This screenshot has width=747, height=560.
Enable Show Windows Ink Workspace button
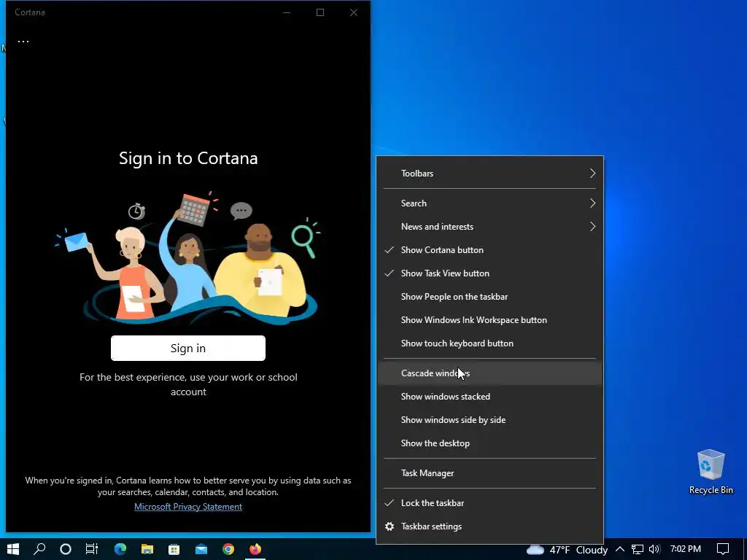(x=489, y=320)
